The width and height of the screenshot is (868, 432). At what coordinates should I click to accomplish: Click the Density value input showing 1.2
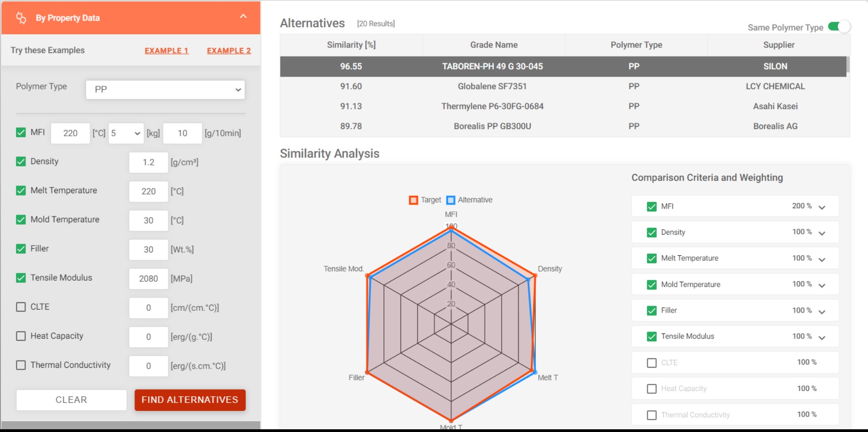[148, 162]
